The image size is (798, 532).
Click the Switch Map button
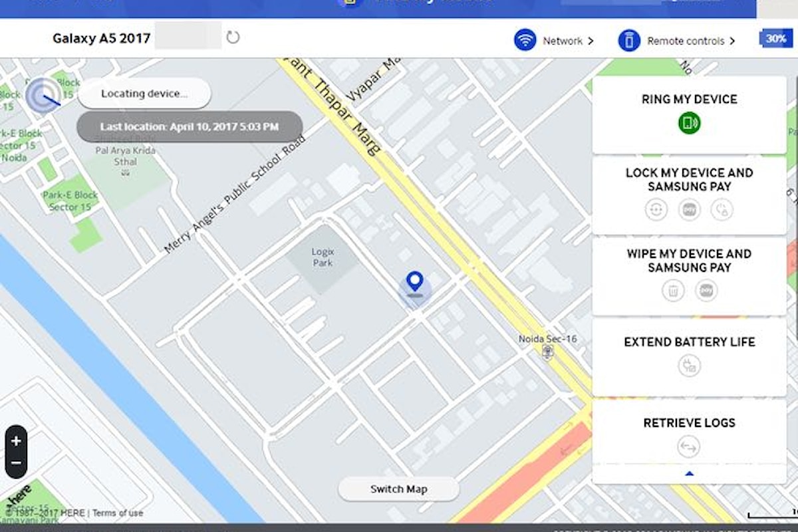click(399, 489)
